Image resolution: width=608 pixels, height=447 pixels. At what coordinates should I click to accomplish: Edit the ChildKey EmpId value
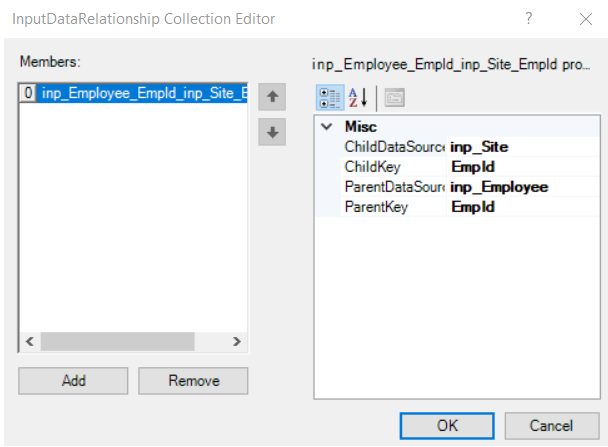click(523, 167)
